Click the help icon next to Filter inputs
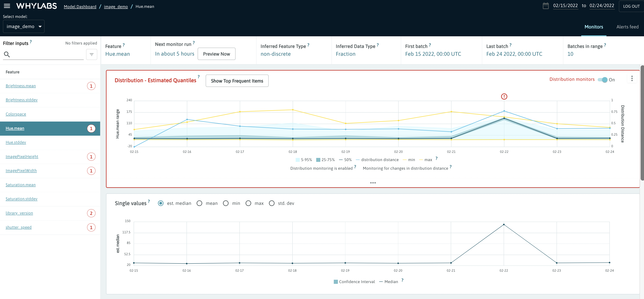Image resolution: width=644 pixels, height=299 pixels. pyautogui.click(x=31, y=42)
